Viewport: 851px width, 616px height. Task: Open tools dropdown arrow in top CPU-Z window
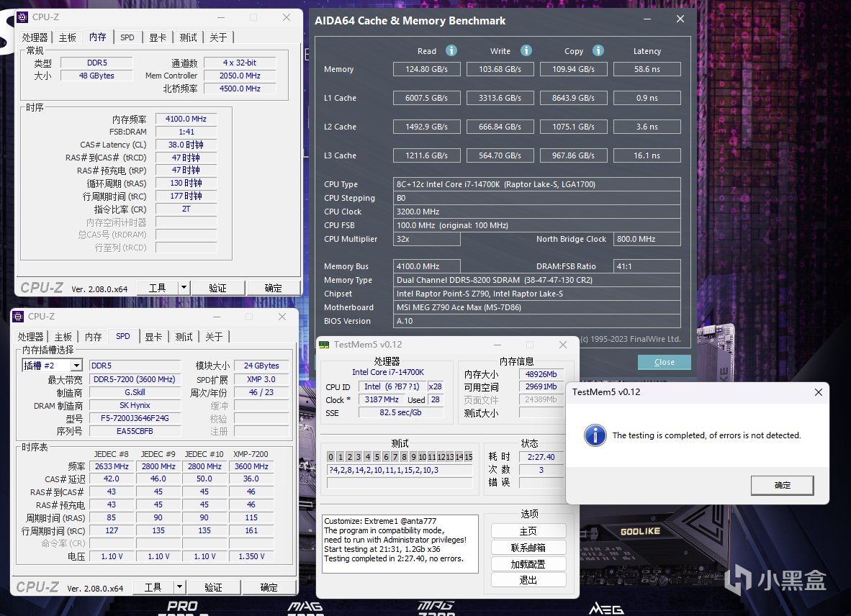coord(184,288)
